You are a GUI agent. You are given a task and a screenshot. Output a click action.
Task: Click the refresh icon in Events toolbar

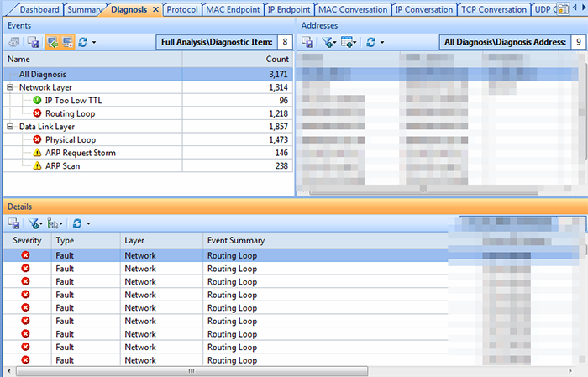(83, 42)
